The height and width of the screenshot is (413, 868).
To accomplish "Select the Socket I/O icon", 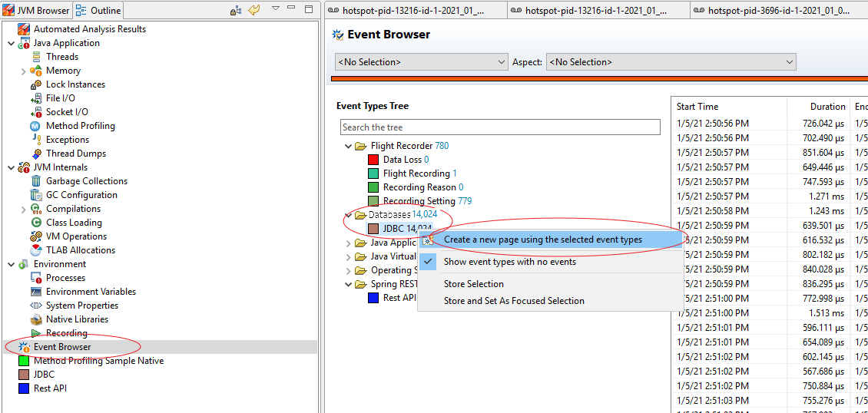I will coord(36,112).
